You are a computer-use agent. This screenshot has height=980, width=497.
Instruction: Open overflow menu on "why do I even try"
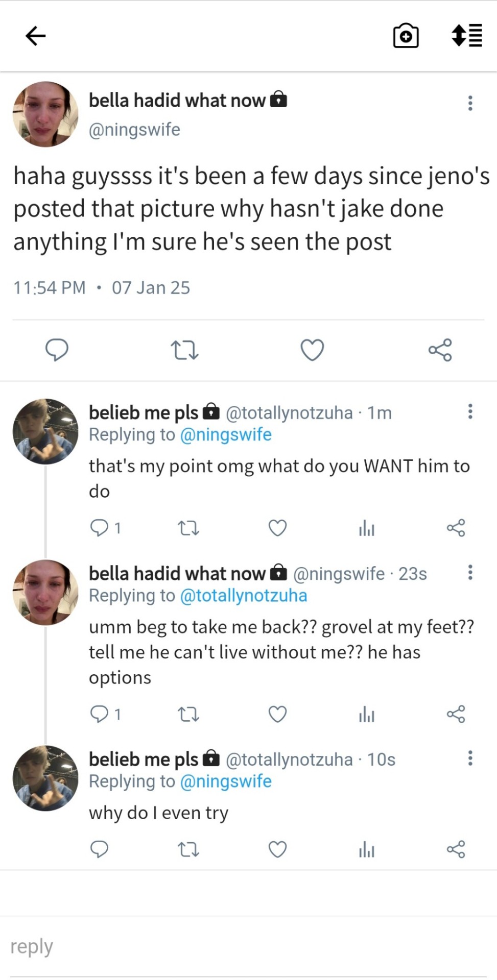pyautogui.click(x=470, y=758)
